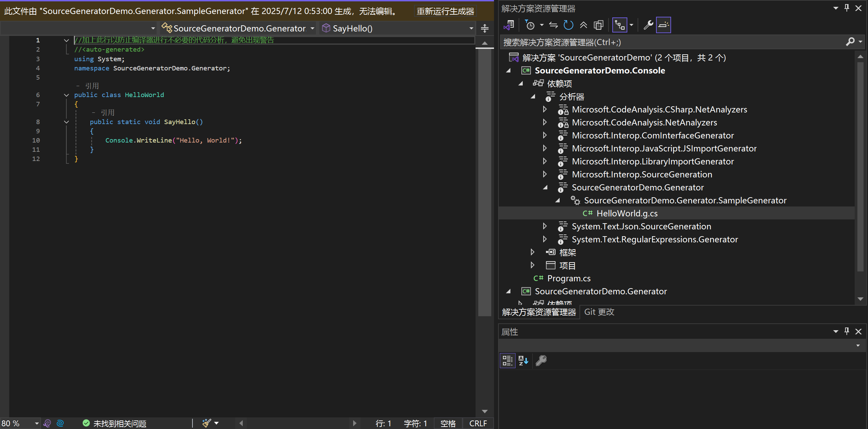The height and width of the screenshot is (429, 868).
Task: Open the SayHello() member dropdown
Action: (x=471, y=28)
